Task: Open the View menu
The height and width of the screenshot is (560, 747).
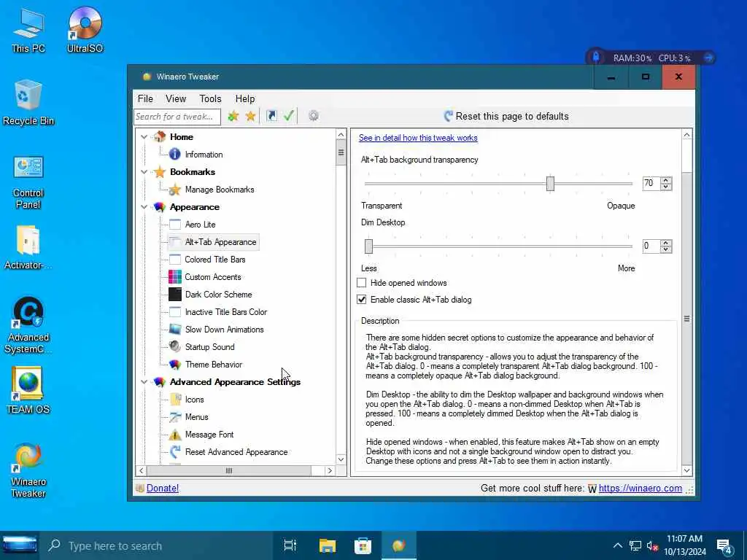Action: click(176, 98)
